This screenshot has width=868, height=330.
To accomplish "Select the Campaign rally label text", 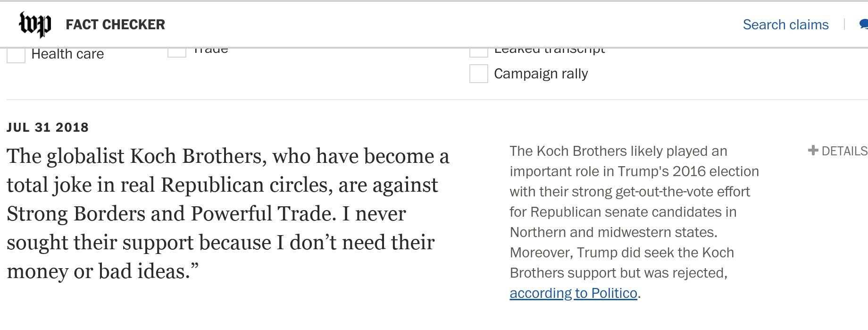I will [x=541, y=74].
